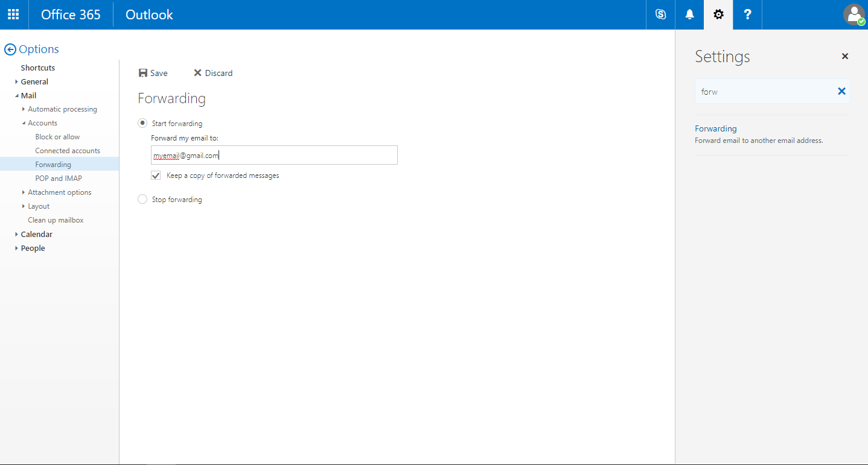Expand the Layout subsection
The image size is (868, 465).
pos(24,206)
